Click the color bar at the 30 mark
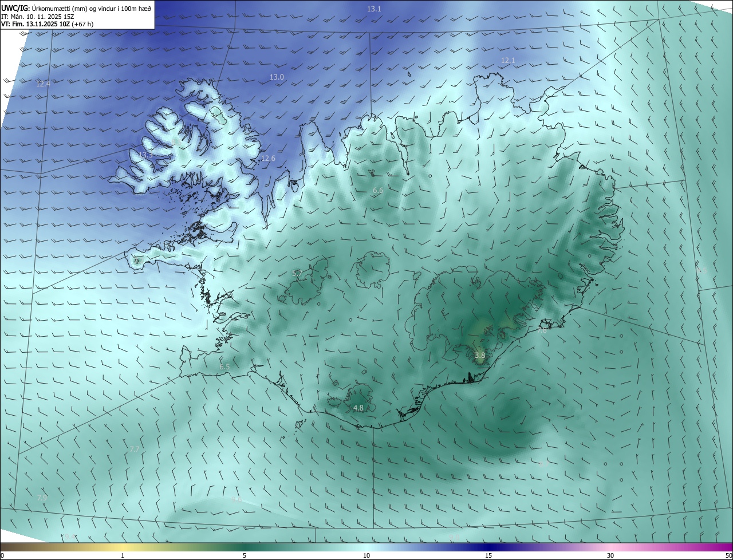The height and width of the screenshot is (560, 733). click(610, 555)
